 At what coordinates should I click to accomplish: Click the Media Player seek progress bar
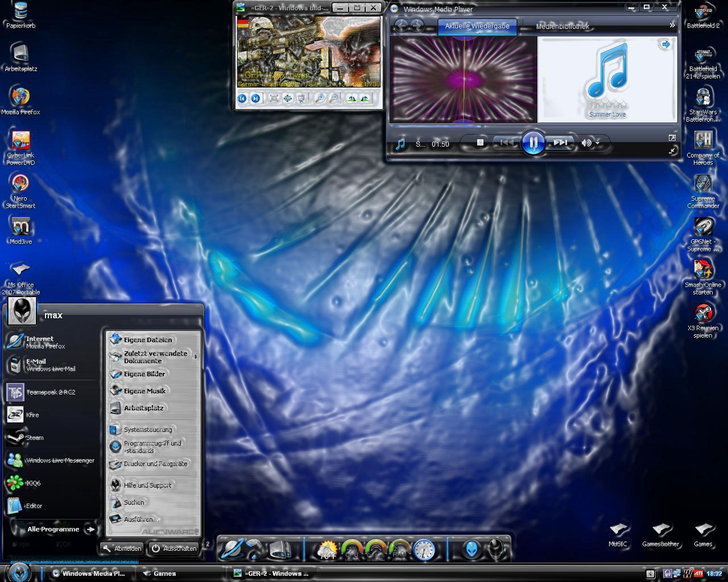point(533,126)
